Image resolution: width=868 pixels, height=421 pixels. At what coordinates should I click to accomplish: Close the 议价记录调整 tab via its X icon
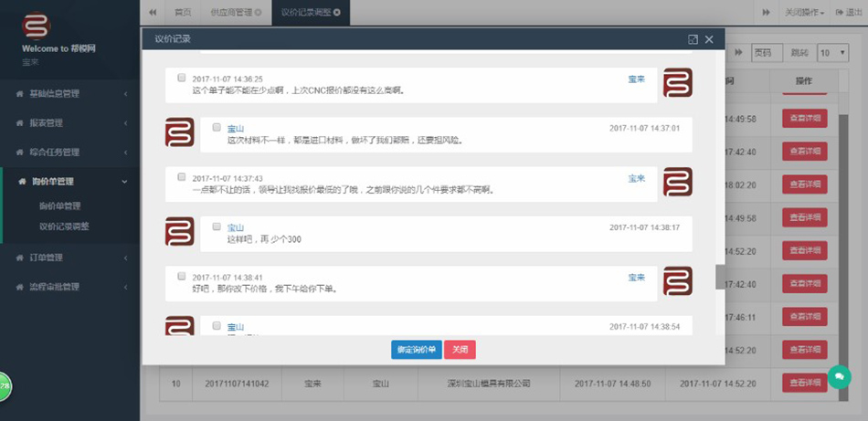(x=337, y=12)
